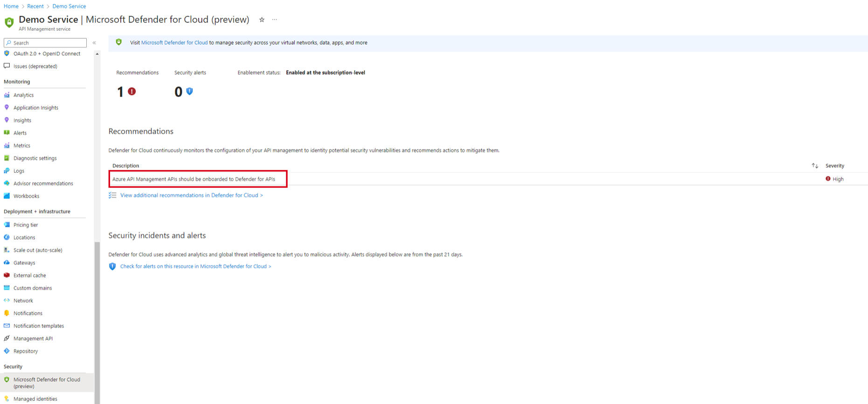The image size is (868, 404).
Task: Click the Managed identities key icon
Action: point(7,398)
